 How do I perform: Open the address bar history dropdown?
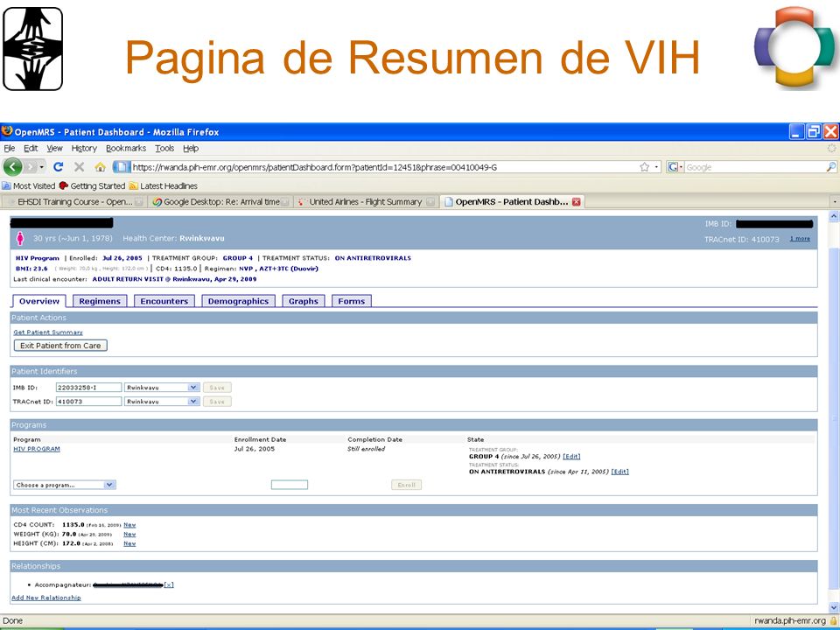pos(657,167)
